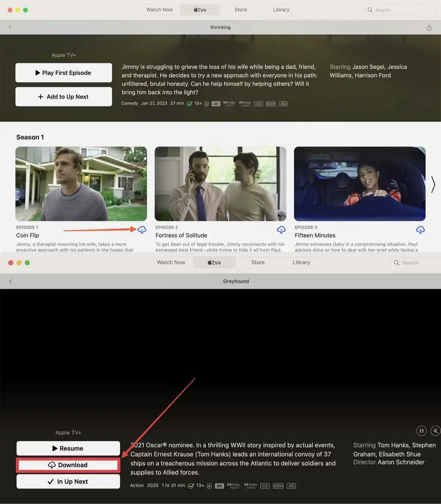Click the 'Comedy' genre label

[x=130, y=103]
